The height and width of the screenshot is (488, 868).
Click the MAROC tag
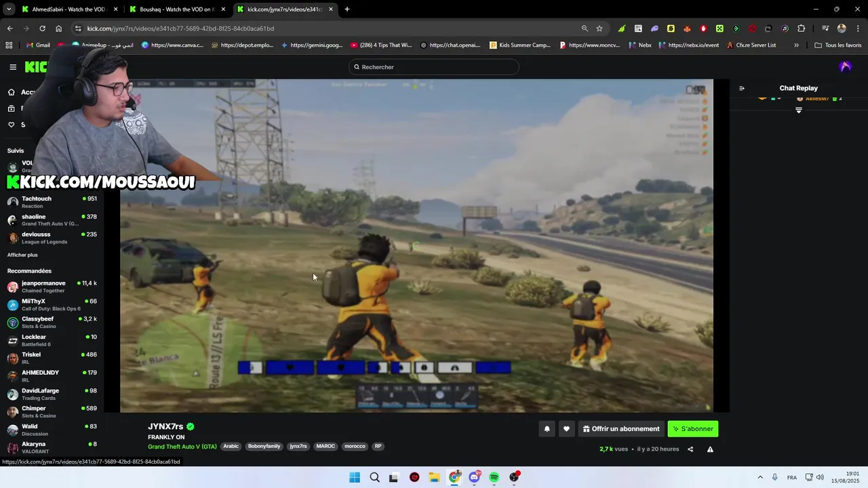coord(325,446)
